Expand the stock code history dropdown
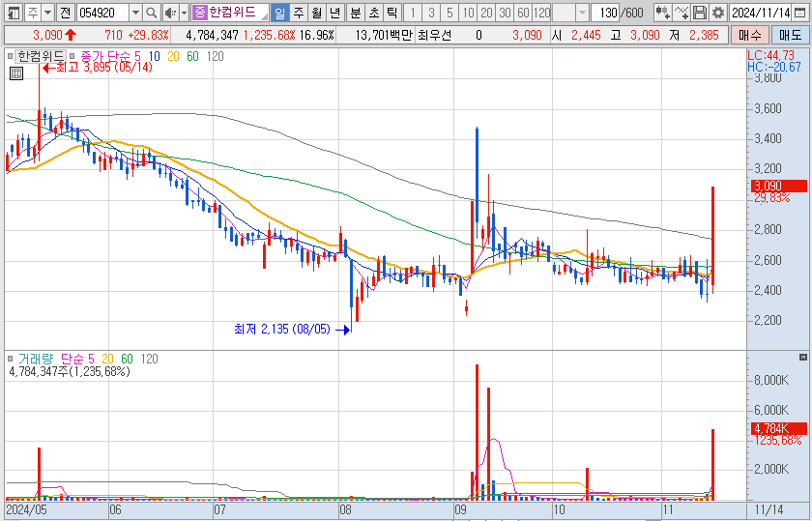The width and height of the screenshot is (812, 521). coord(135,13)
